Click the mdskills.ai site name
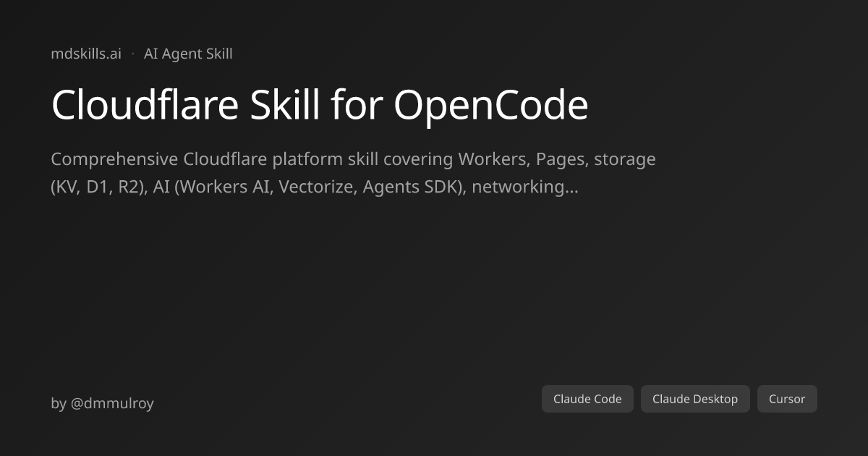Screen dimensions: 868x456 pyautogui.click(x=86, y=54)
